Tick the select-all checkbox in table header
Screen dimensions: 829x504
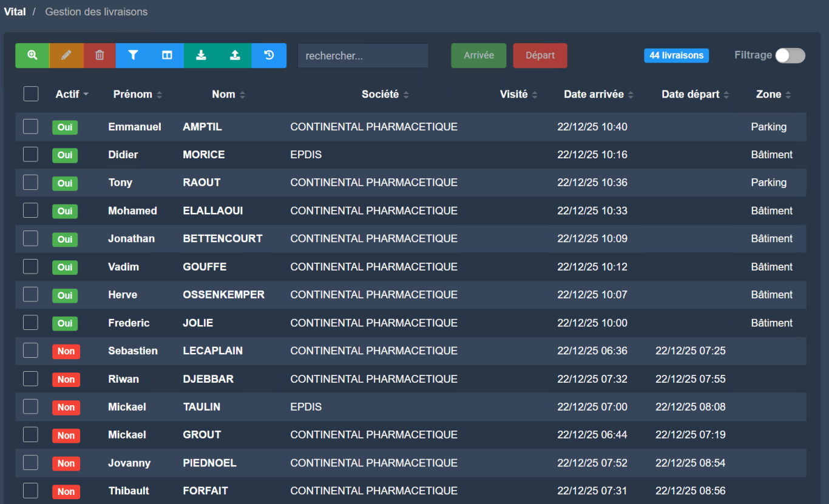(x=31, y=94)
